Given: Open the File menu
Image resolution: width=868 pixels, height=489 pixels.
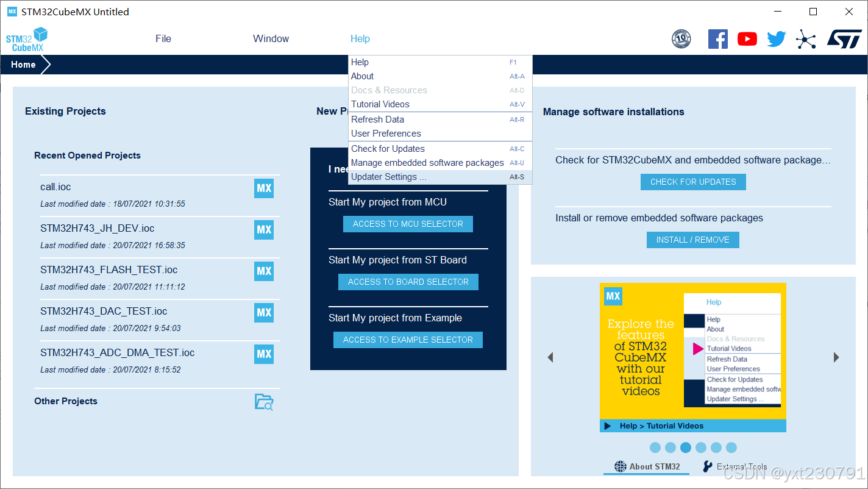Looking at the screenshot, I should pos(163,38).
